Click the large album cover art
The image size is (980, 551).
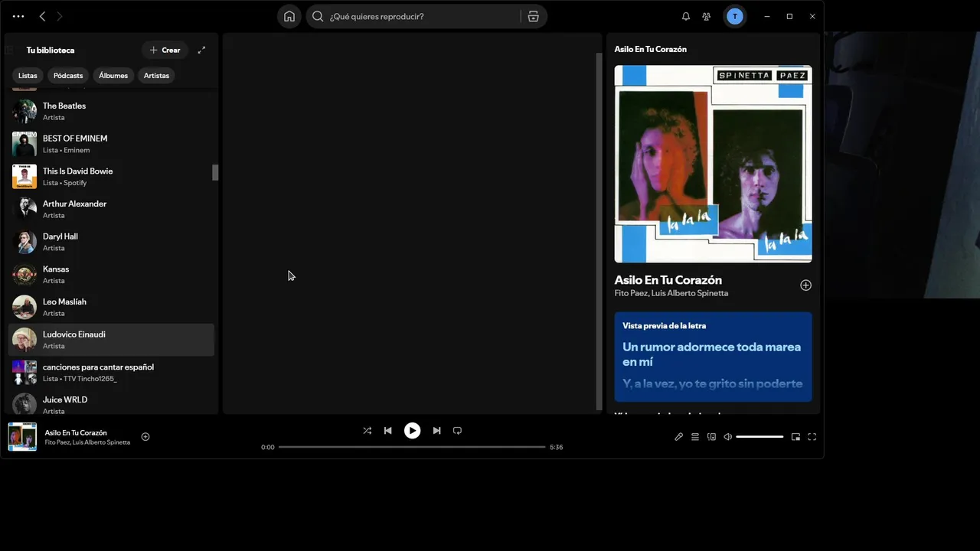tap(713, 164)
